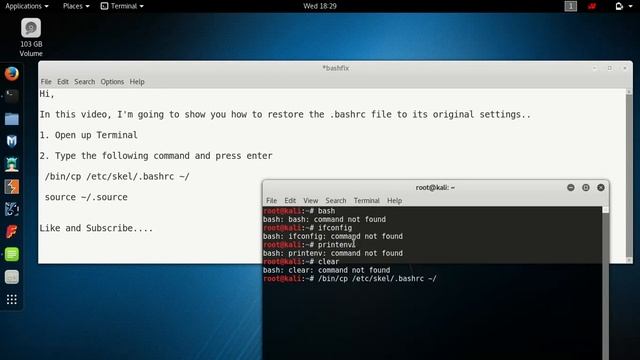
Task: Launch Metasploit from the dock
Action: [x=11, y=141]
